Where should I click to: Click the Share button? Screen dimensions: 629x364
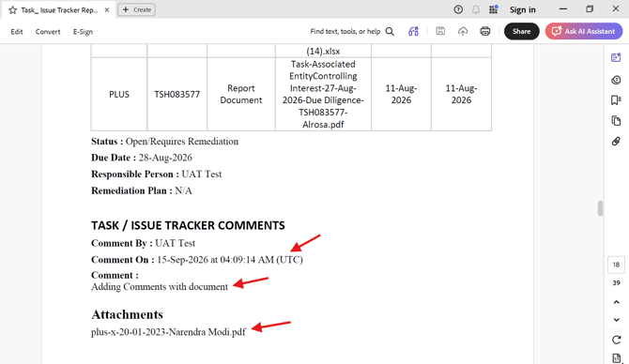click(521, 31)
